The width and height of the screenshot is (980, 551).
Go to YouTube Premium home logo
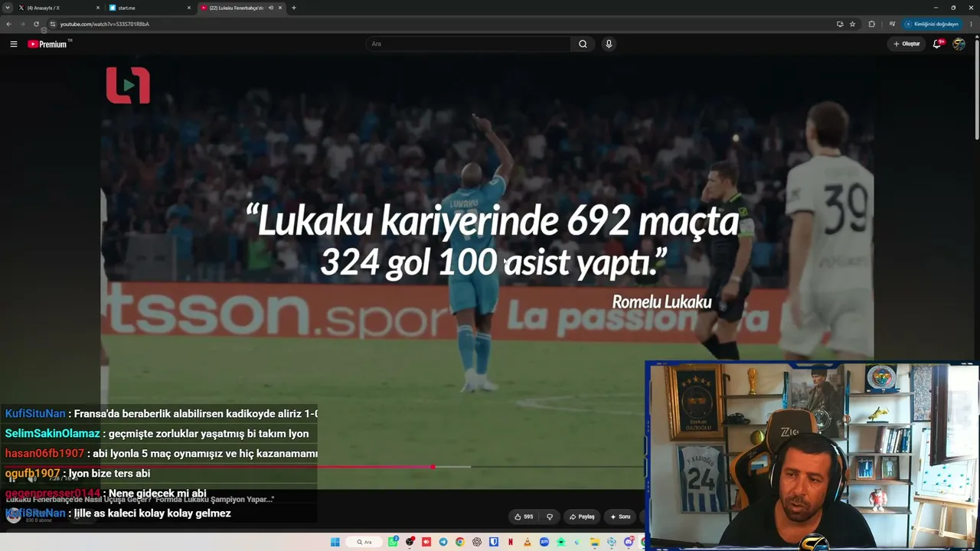pos(48,44)
